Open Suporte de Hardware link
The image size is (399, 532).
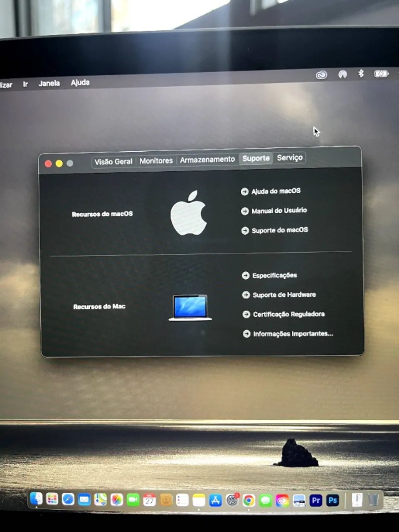point(279,295)
